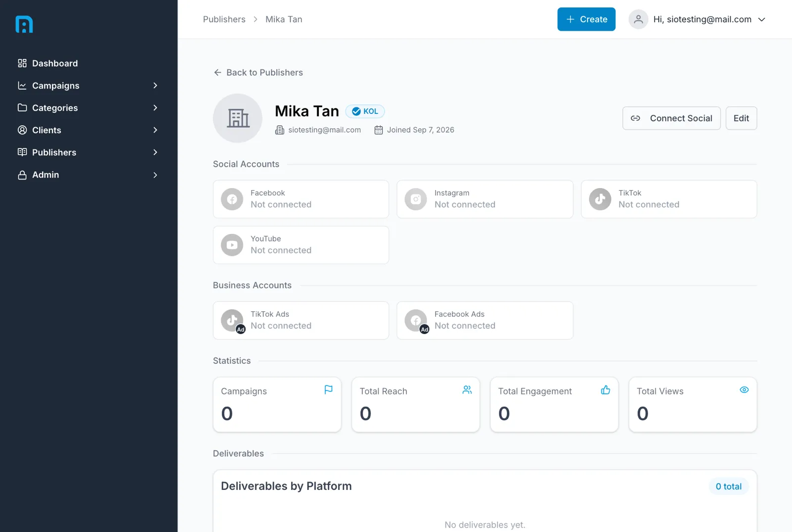This screenshot has width=792, height=532.
Task: Click the 0 total badge
Action: [729, 486]
